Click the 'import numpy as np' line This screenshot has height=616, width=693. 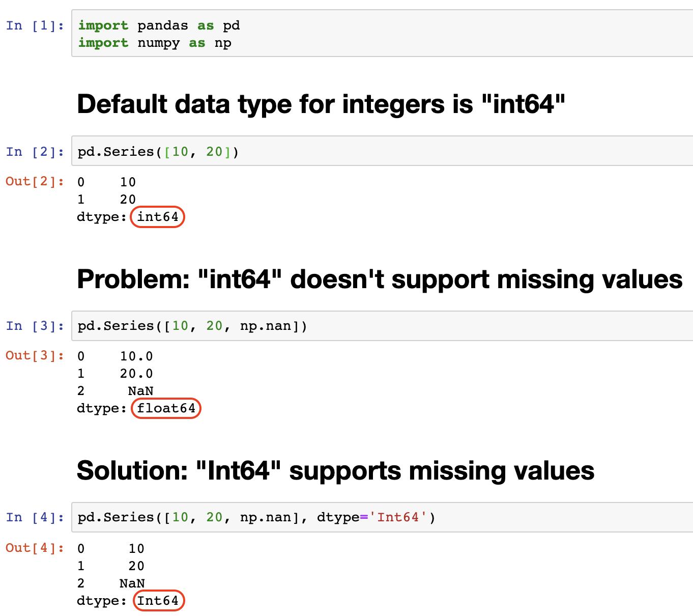click(x=155, y=43)
